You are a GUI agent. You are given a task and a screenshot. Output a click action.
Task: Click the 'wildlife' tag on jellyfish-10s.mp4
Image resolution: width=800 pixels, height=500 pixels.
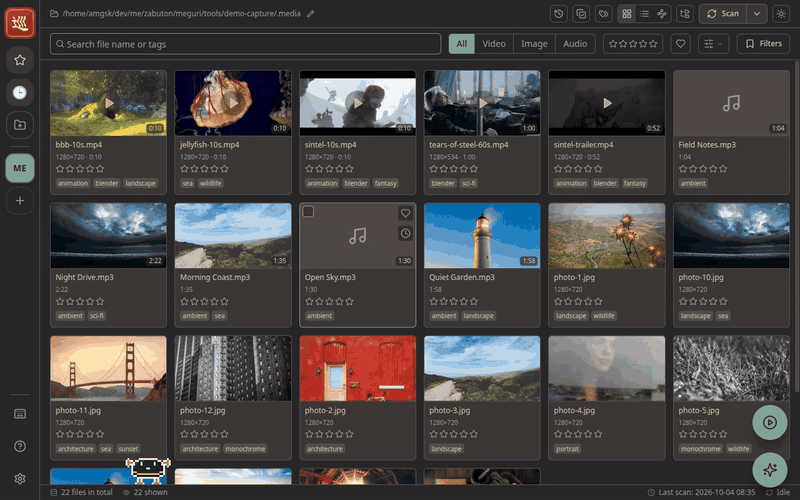(x=211, y=184)
